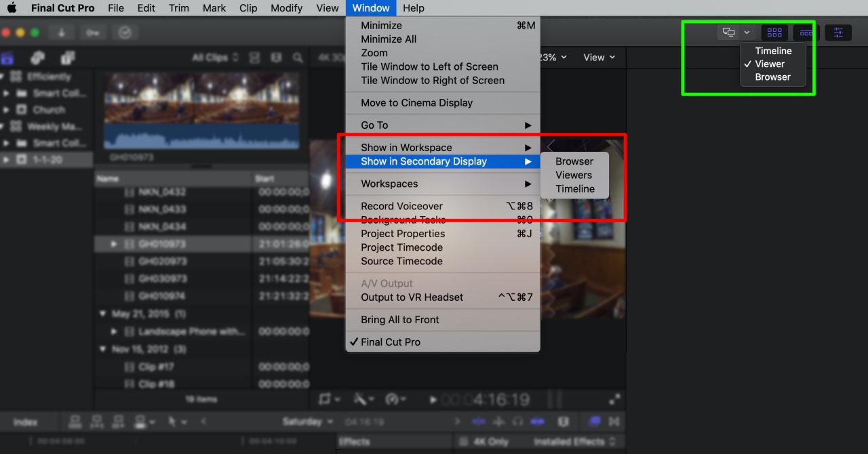
Task: Toggle timeline skimming icon
Action: [479, 421]
